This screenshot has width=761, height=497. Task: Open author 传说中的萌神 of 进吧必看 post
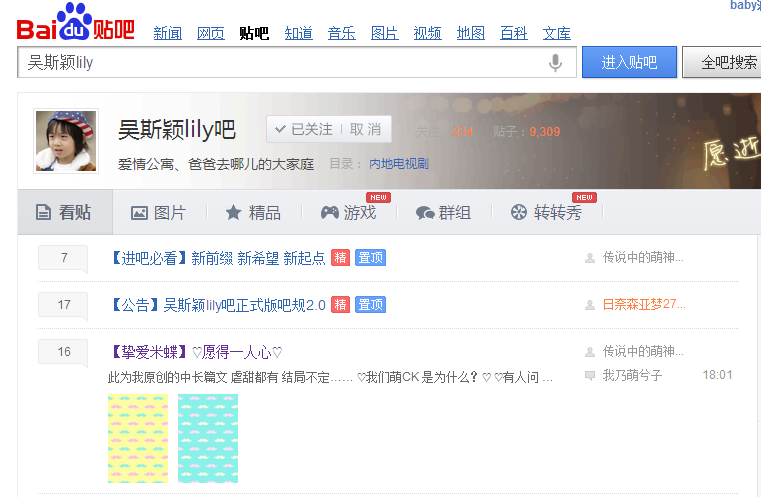pos(643,257)
